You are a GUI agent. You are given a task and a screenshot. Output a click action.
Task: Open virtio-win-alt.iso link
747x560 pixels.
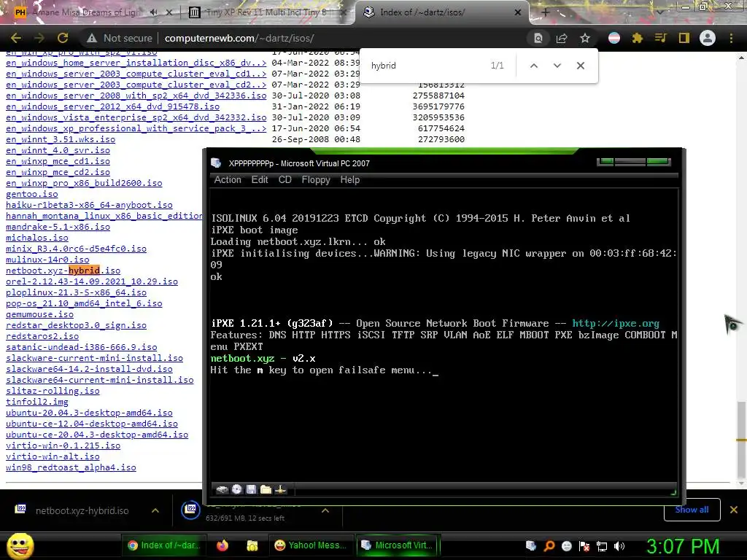pos(53,456)
